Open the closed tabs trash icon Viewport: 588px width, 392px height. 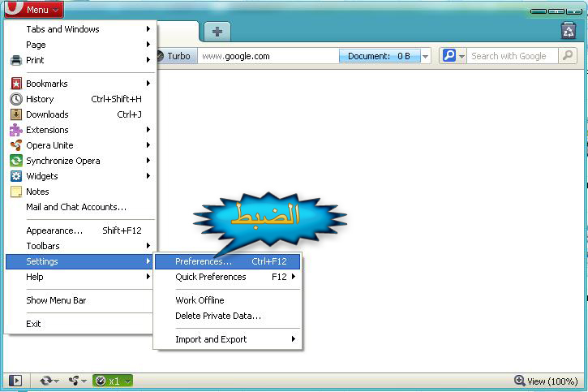569,30
